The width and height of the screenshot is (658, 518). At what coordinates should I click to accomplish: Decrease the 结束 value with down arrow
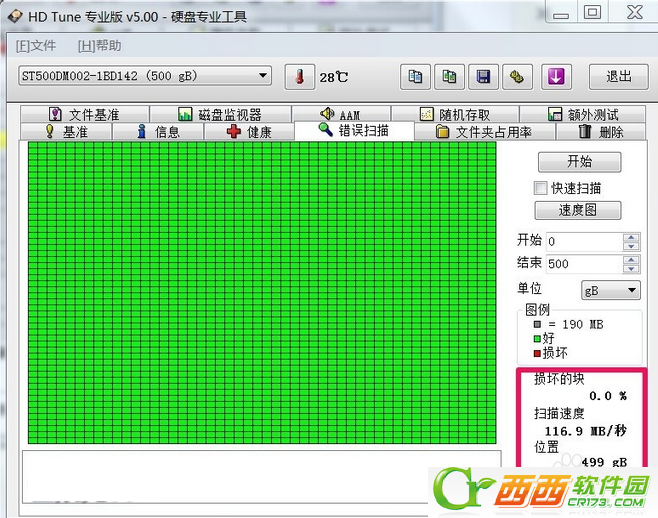coord(631,268)
